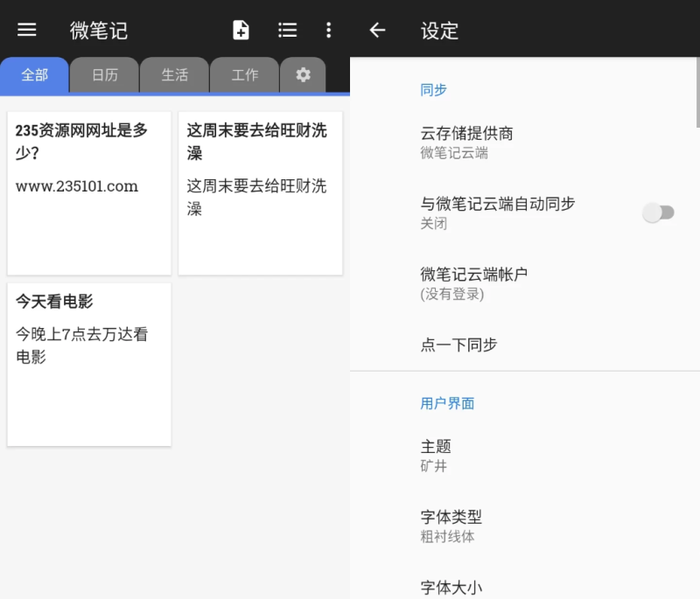Open the 云存储提供商 setting
The image size is (700, 599).
tap(525, 143)
